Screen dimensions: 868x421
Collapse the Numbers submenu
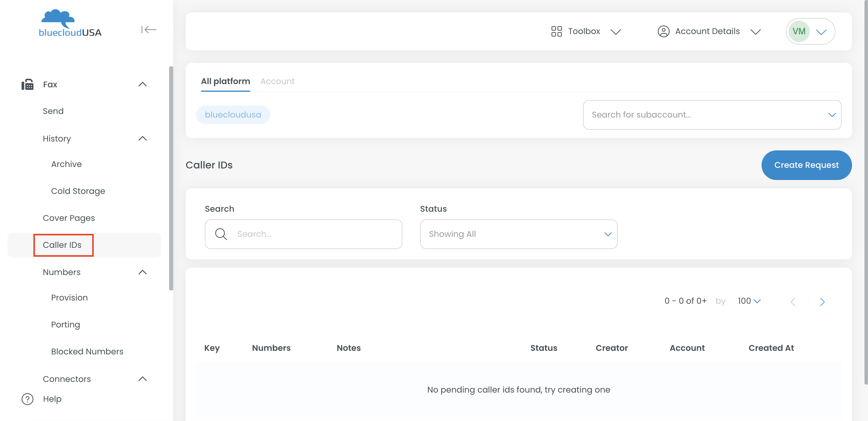pyautogui.click(x=142, y=272)
